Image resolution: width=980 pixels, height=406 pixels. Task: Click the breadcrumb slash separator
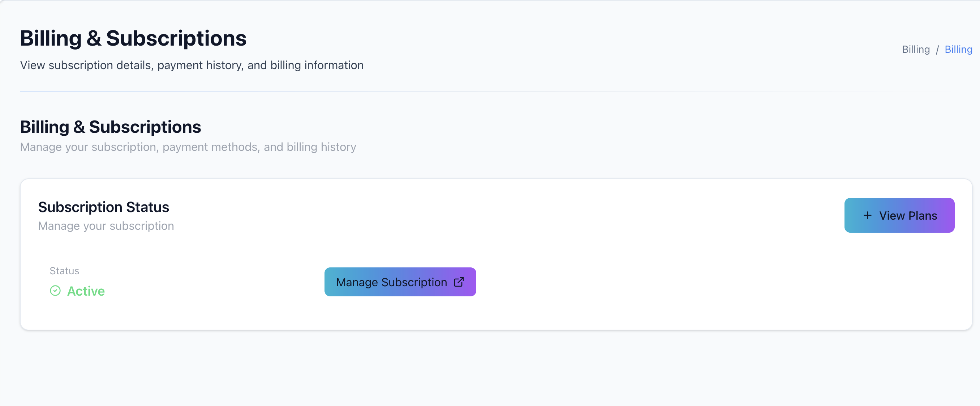coord(937,50)
